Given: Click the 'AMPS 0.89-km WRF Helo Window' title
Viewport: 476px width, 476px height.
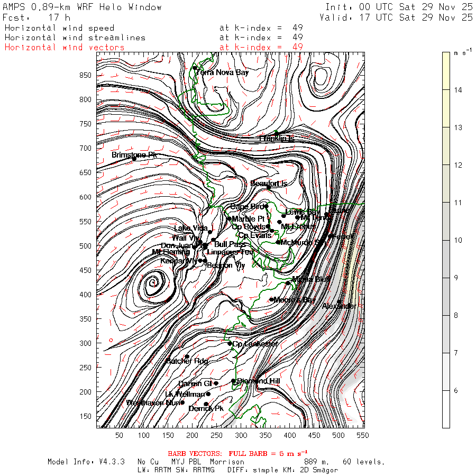Looking at the screenshot, I should 83,7.
